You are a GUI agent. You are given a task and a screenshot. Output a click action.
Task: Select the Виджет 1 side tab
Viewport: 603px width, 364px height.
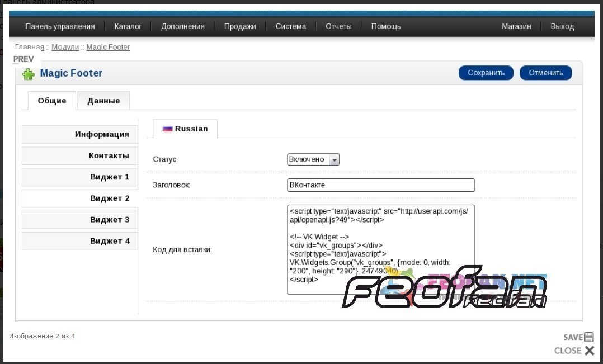pyautogui.click(x=80, y=177)
